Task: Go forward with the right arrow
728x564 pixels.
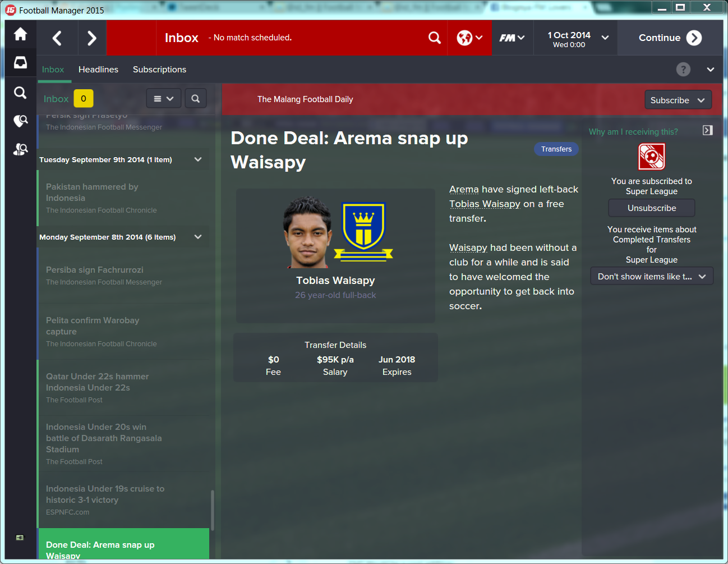Action: point(92,38)
